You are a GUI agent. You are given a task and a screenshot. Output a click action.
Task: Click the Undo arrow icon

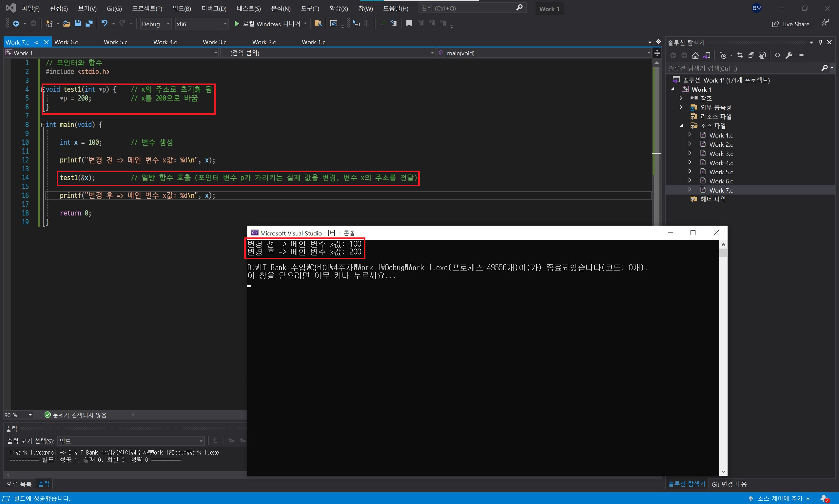[x=104, y=24]
